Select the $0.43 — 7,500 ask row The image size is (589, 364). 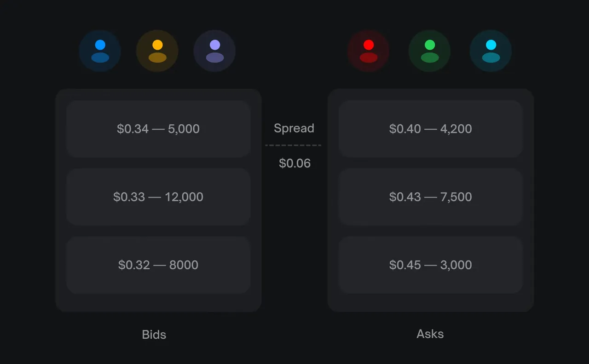click(x=431, y=197)
